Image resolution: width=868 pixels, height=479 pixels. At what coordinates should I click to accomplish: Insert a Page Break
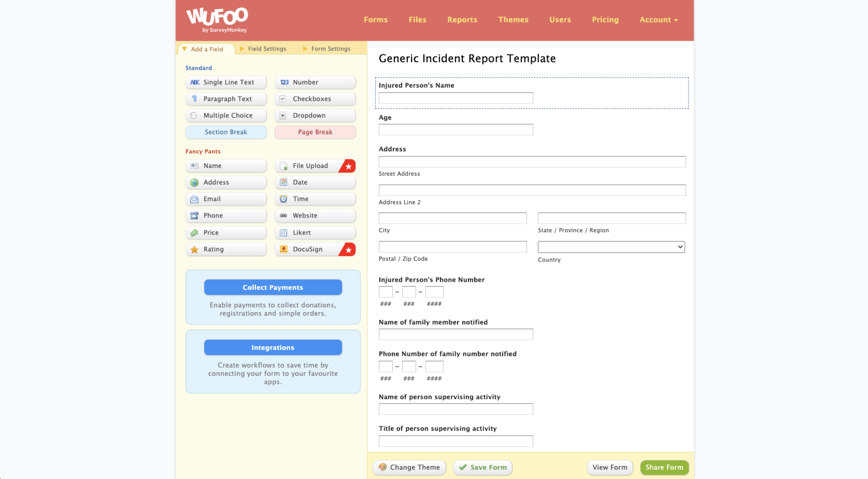coord(315,132)
